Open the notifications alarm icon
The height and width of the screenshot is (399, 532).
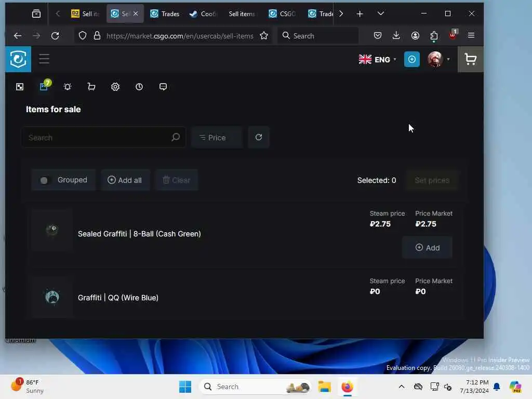point(68,87)
